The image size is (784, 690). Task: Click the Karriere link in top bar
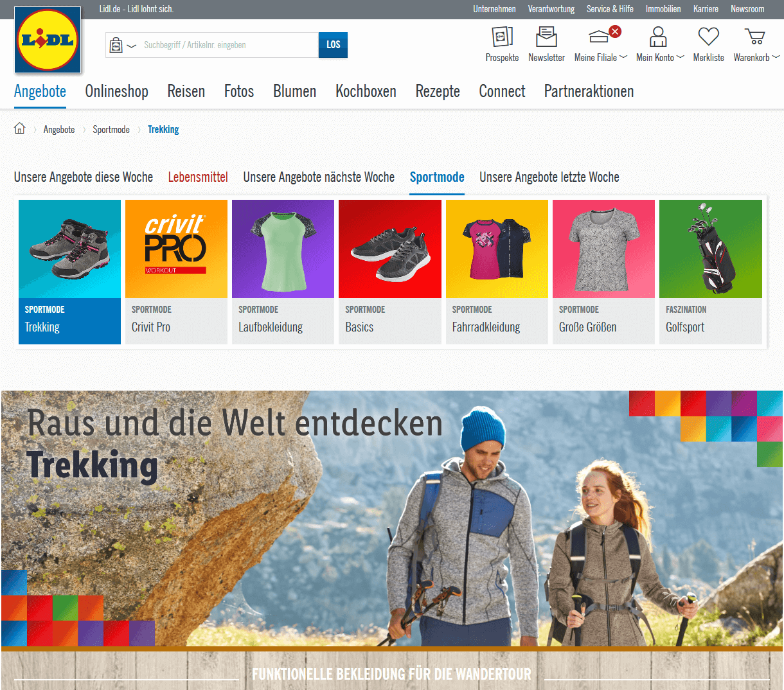(706, 9)
